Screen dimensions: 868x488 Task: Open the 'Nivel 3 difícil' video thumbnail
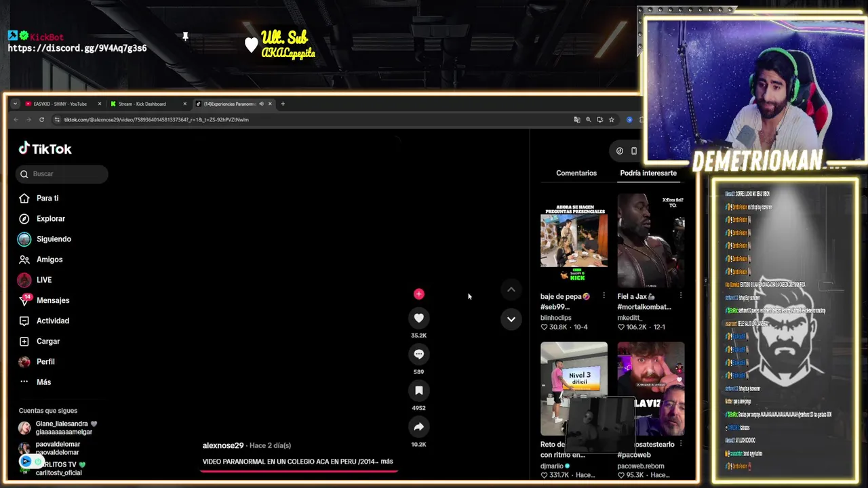click(x=574, y=388)
